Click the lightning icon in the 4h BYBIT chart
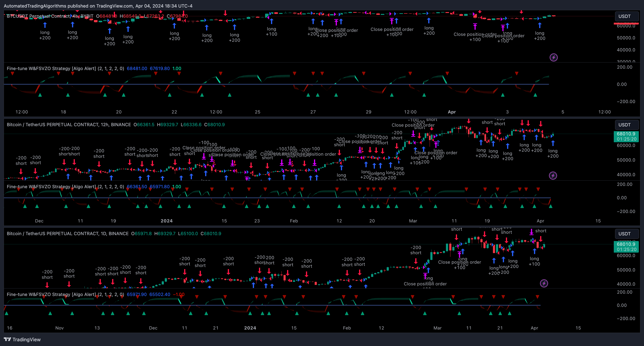This screenshot has width=644, height=346. click(554, 58)
